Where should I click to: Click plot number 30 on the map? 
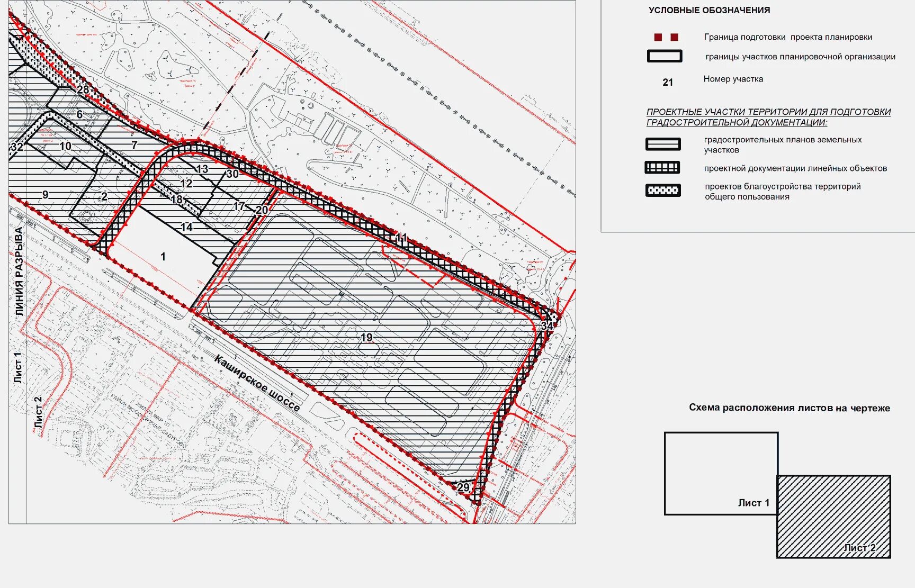click(x=232, y=174)
